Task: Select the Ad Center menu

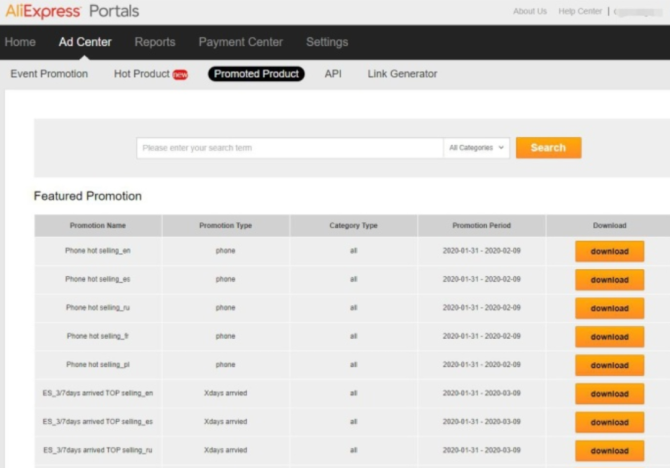Action: click(85, 42)
